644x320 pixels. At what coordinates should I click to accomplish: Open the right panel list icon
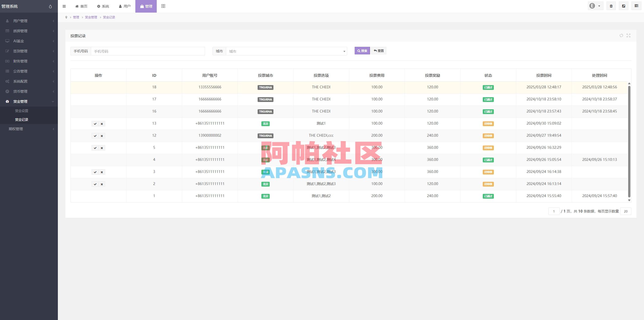tap(636, 6)
